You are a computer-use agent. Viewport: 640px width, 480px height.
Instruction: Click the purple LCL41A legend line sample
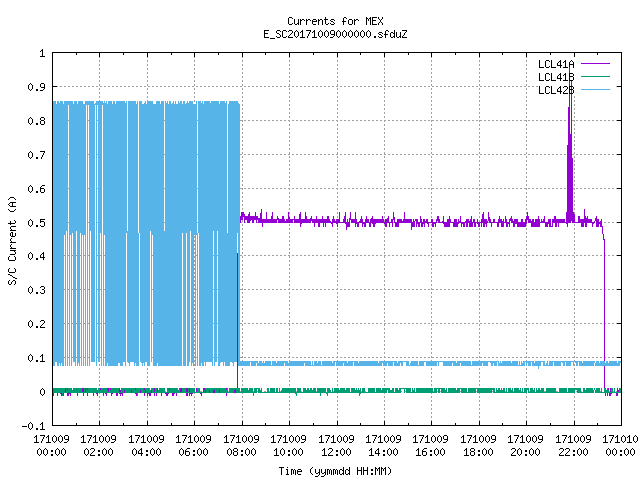[x=595, y=64]
